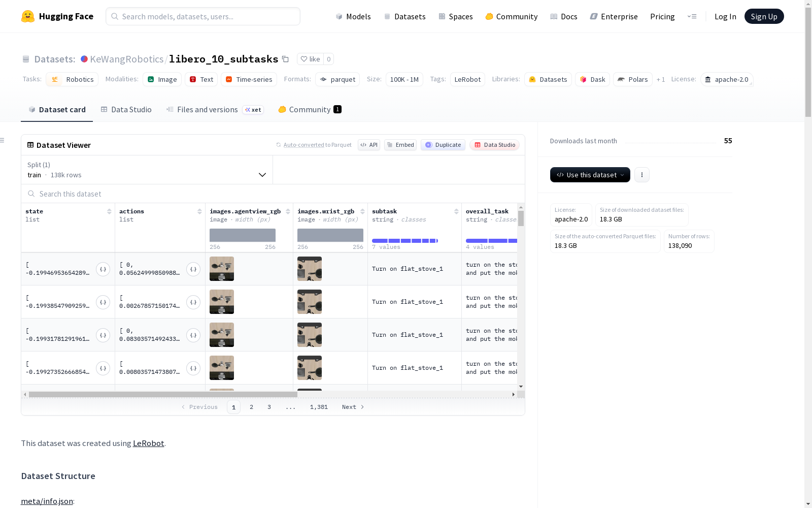Viewport: 812px width, 508px height.
Task: Click the Embed button
Action: coord(400,145)
